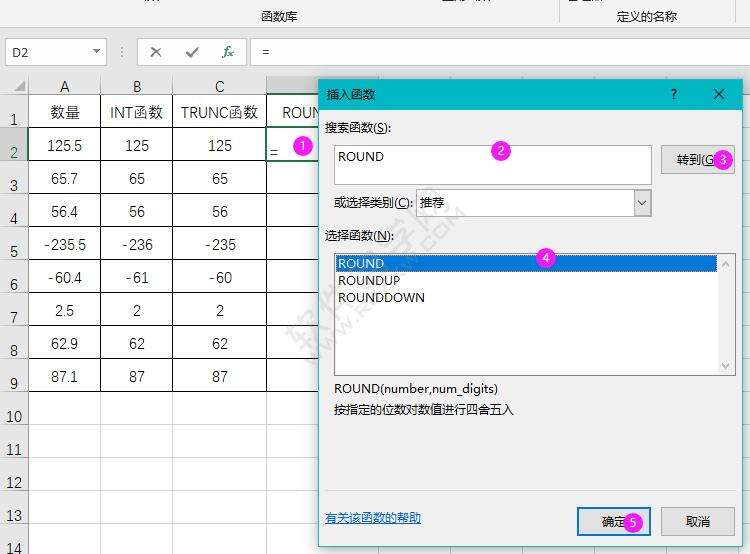Click the search function text box

click(492, 165)
